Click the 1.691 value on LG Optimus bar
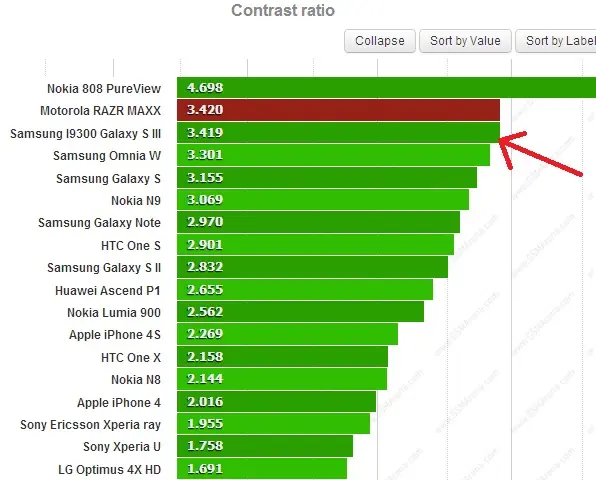The width and height of the screenshot is (596, 480). (x=205, y=468)
